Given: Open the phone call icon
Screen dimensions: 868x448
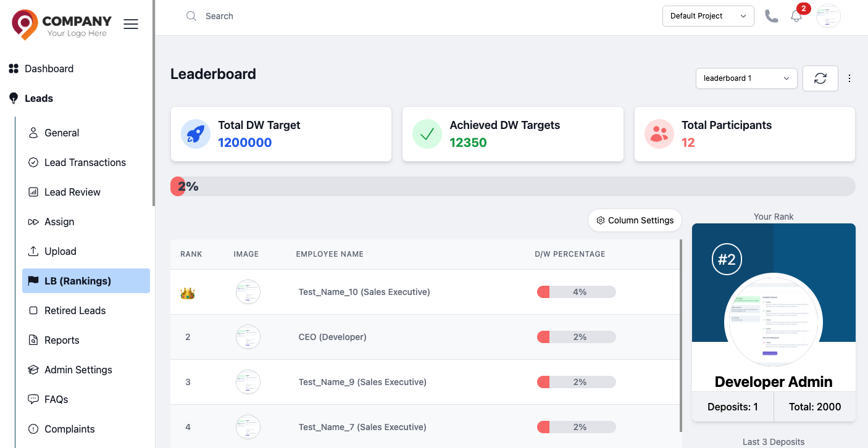Looking at the screenshot, I should pos(772,16).
